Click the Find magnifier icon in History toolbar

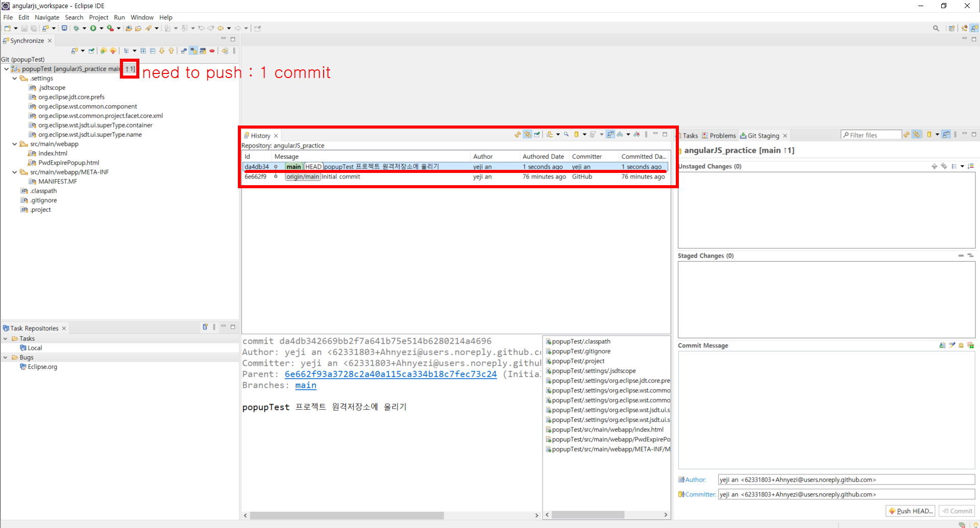tap(566, 134)
